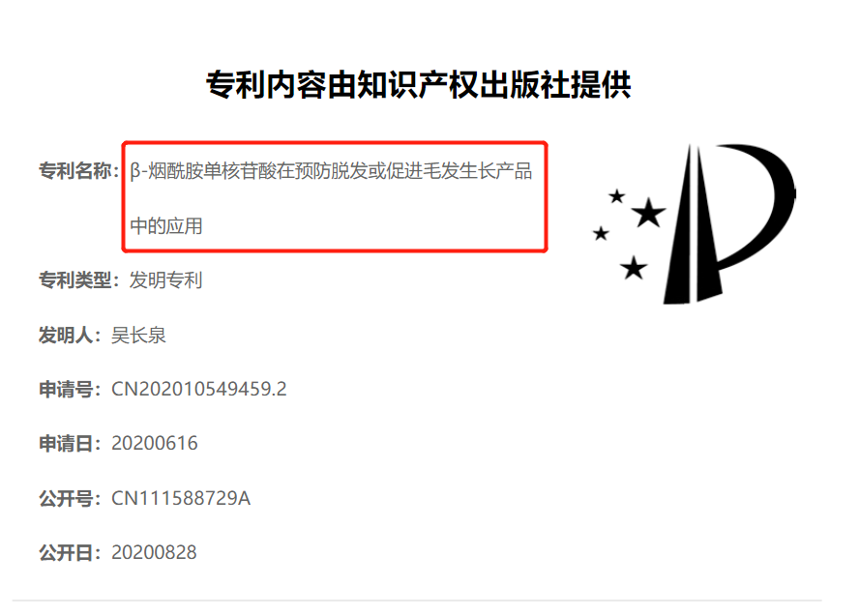Click the publication date 20200828

154,552
